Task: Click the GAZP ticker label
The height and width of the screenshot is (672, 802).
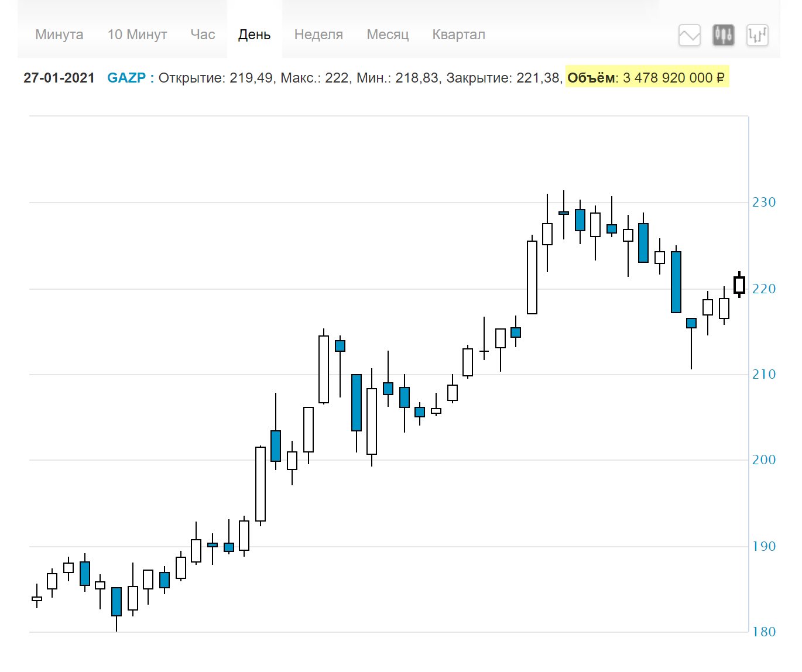Action: click(x=126, y=78)
